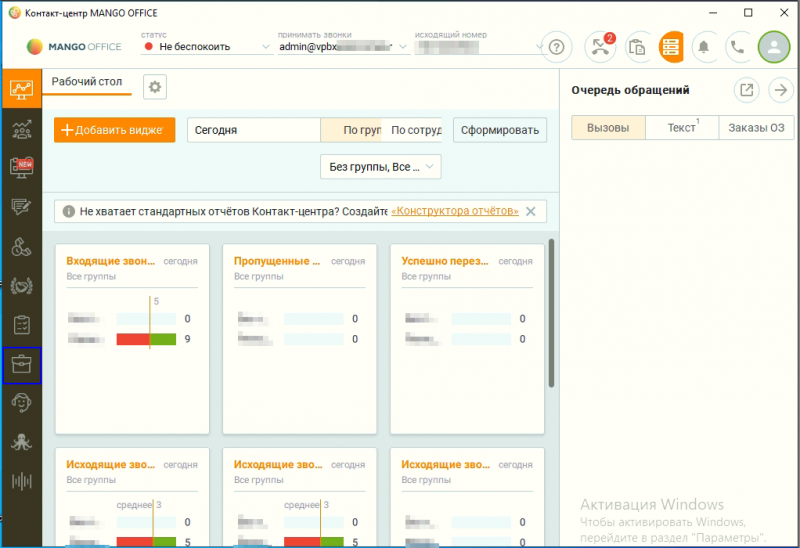
Task: Select the "Текст" tab in queue
Action: click(x=682, y=128)
